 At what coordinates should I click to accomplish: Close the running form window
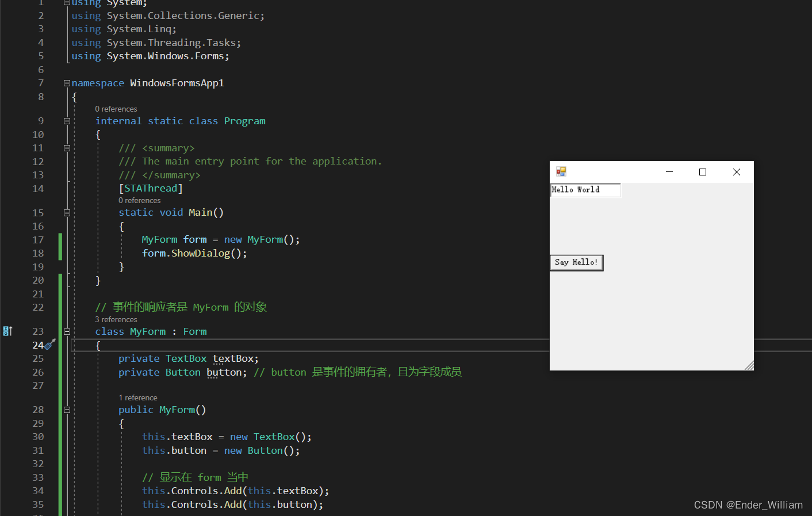[x=737, y=172]
